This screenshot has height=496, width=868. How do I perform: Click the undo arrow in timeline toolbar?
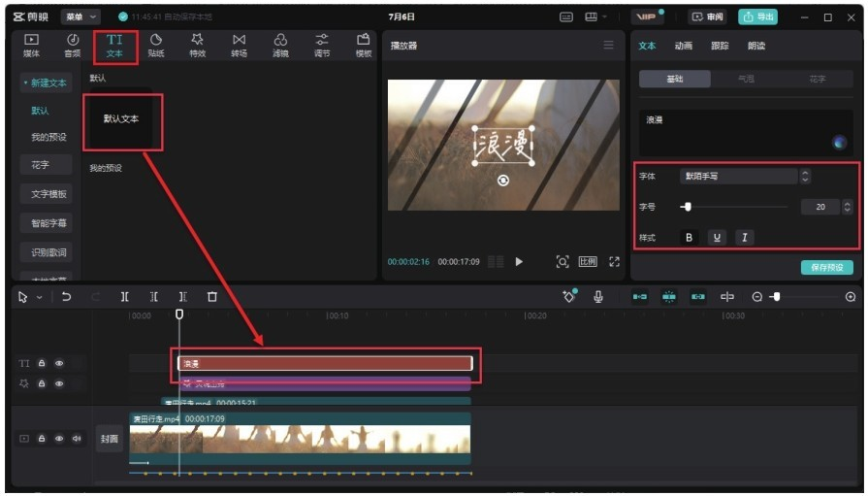coord(66,297)
